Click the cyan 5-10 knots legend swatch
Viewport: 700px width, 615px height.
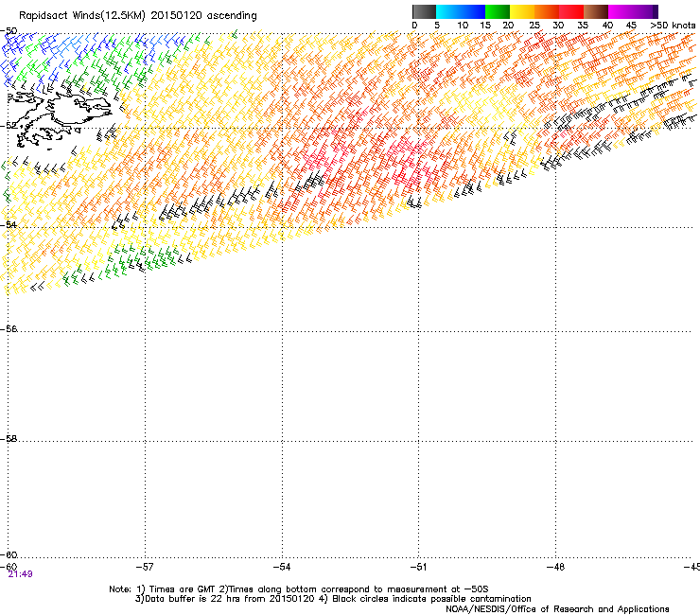(448, 11)
